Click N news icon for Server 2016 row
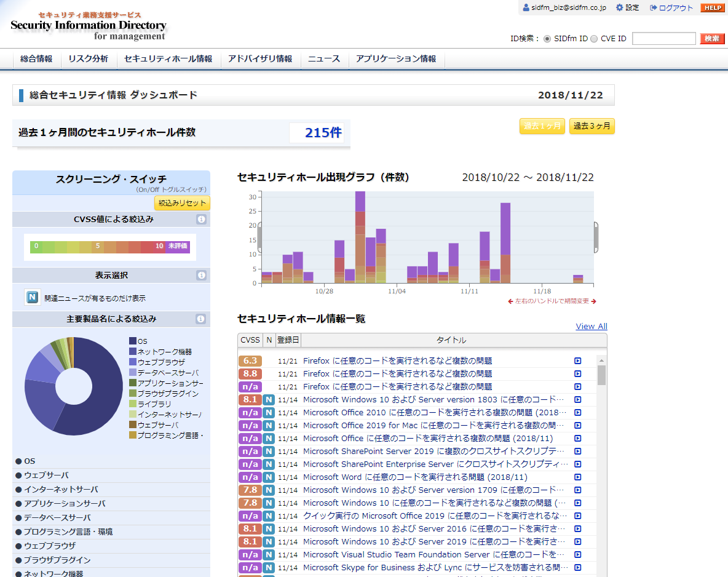 [x=269, y=528]
